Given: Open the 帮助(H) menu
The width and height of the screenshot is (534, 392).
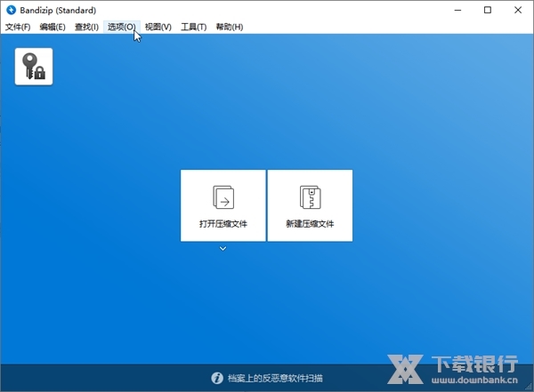Looking at the screenshot, I should point(230,27).
